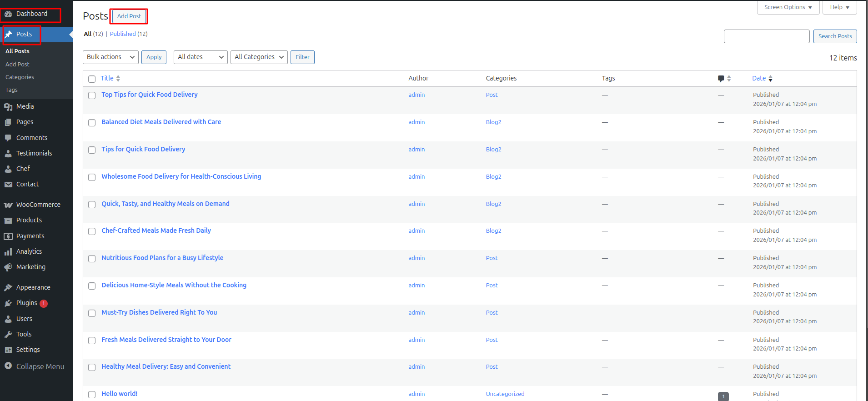Check the box for Top Tips for Quick Food Delivery

(92, 95)
